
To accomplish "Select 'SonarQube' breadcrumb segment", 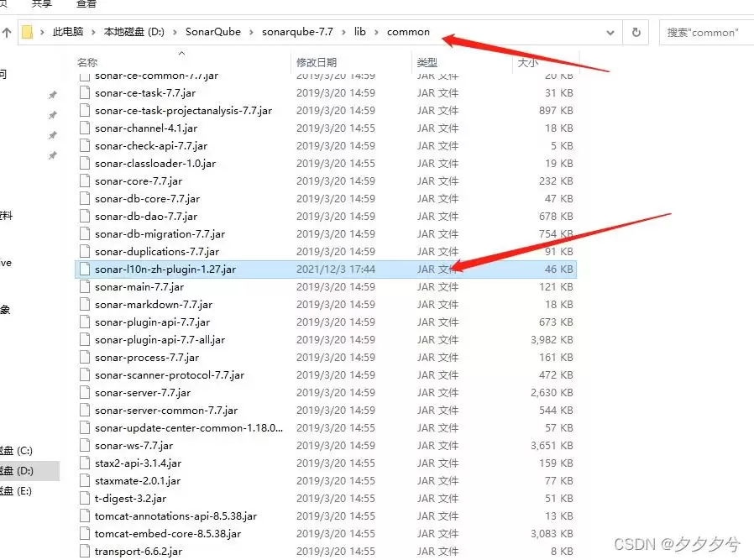I will tap(213, 32).
